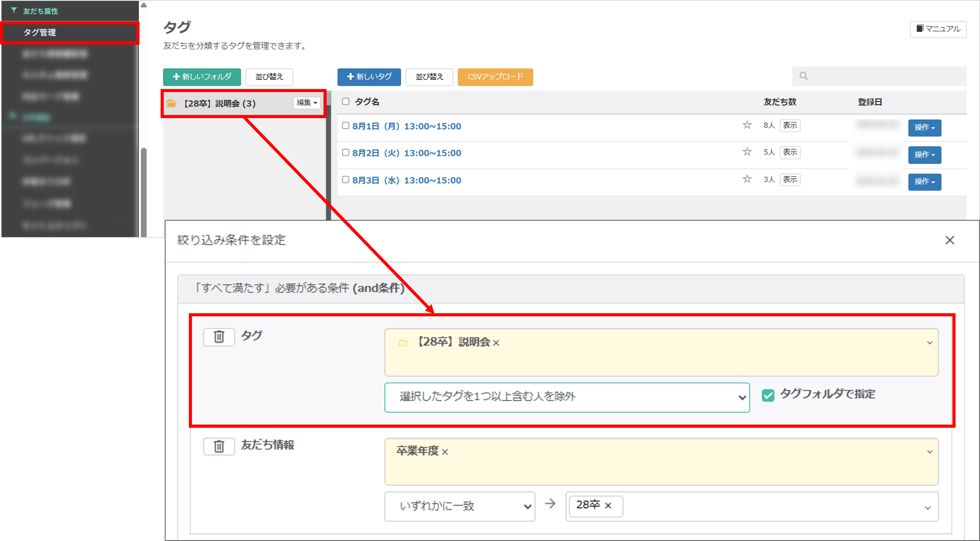980x541 pixels.
Task: Star the 8月3日 (水) tag
Action: coord(747,179)
